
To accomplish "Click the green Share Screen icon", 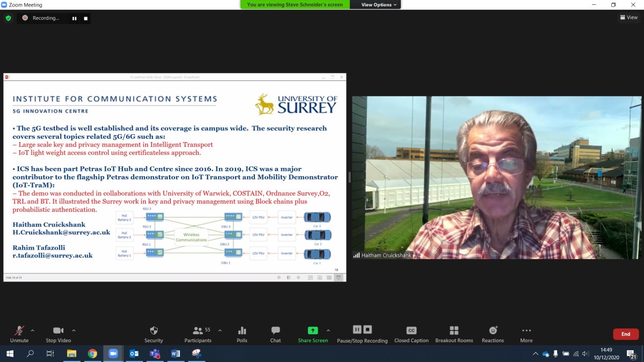I will click(312, 331).
